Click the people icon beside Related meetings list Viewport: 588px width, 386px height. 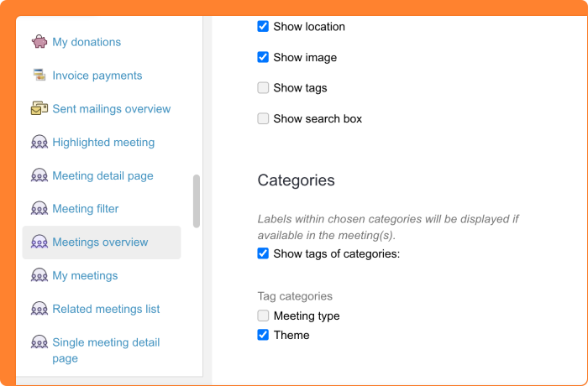coord(39,309)
